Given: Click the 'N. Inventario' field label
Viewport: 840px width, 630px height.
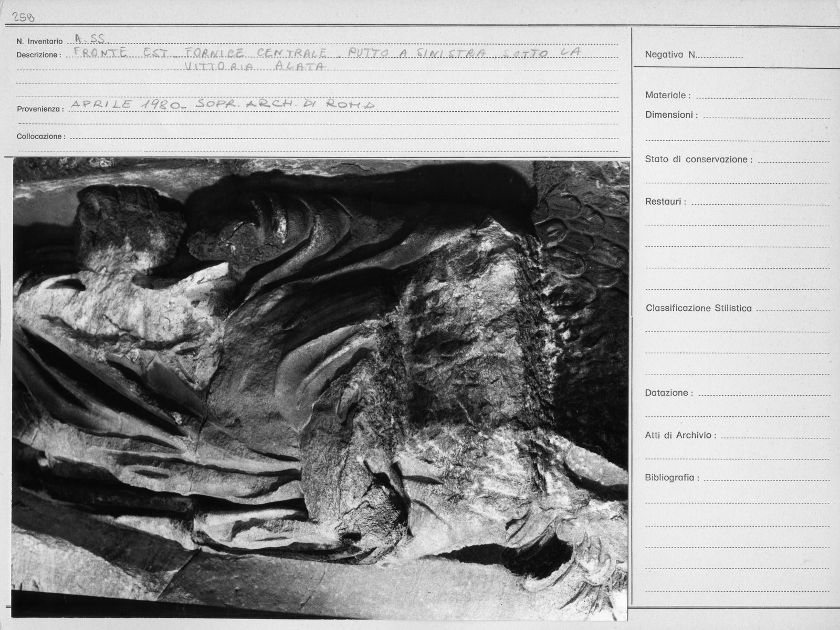Looking at the screenshot, I should point(39,41).
